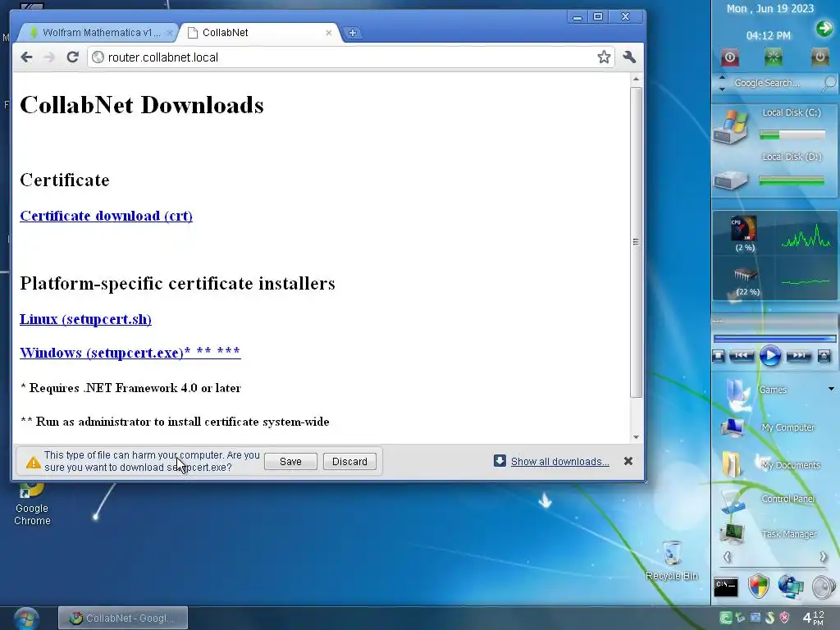The height and width of the screenshot is (630, 840).
Task: Click the red shutdown icon in the sidebar
Action: [x=729, y=57]
